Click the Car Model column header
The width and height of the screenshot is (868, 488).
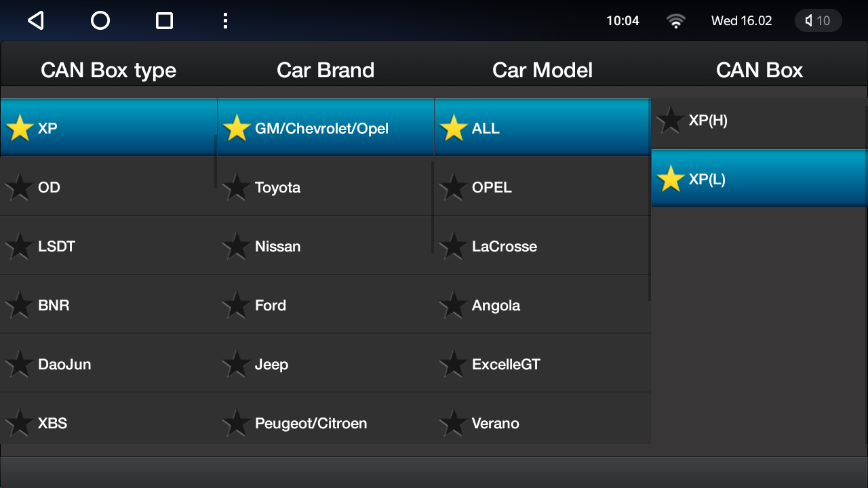(x=542, y=70)
